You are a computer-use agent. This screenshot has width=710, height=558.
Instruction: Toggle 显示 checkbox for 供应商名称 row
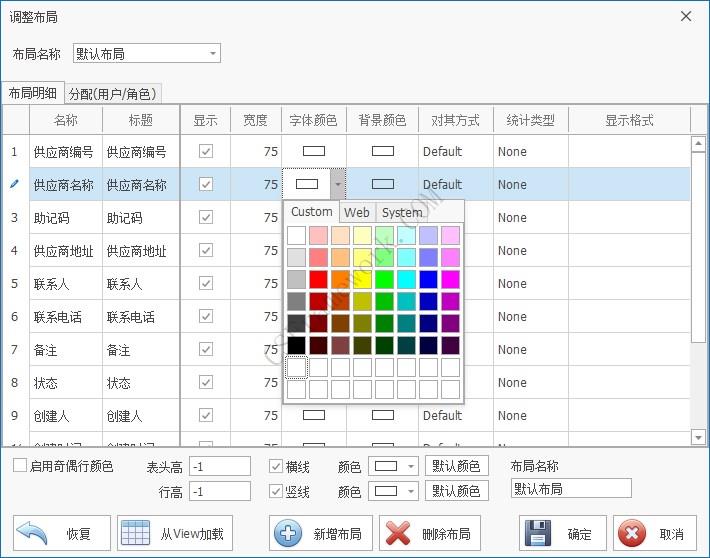[206, 184]
